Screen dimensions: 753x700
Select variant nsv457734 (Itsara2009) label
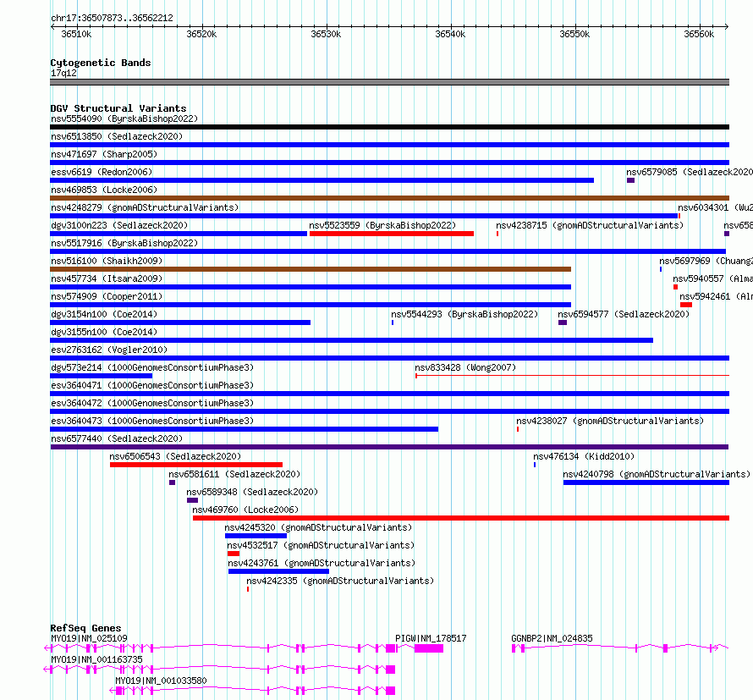[x=107, y=278]
